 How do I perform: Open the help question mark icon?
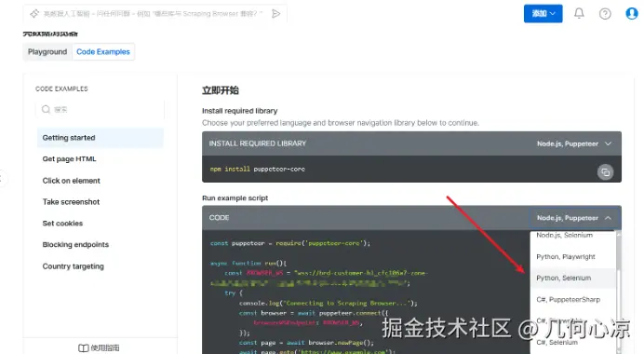tap(605, 14)
